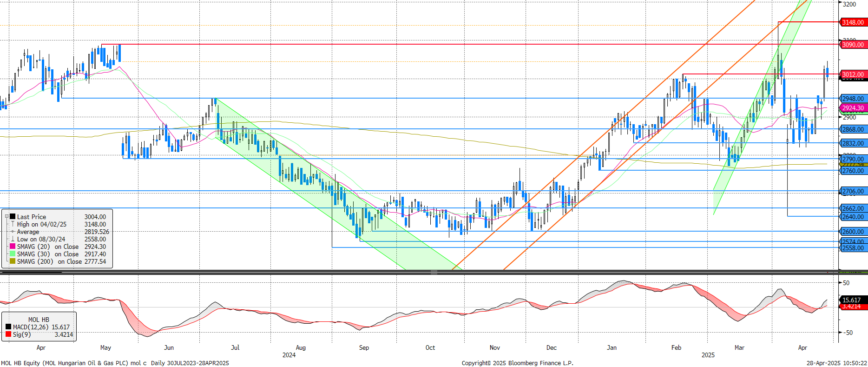868x367 pixels.
Task: Click the Sig(9) legend label
Action: point(22,334)
